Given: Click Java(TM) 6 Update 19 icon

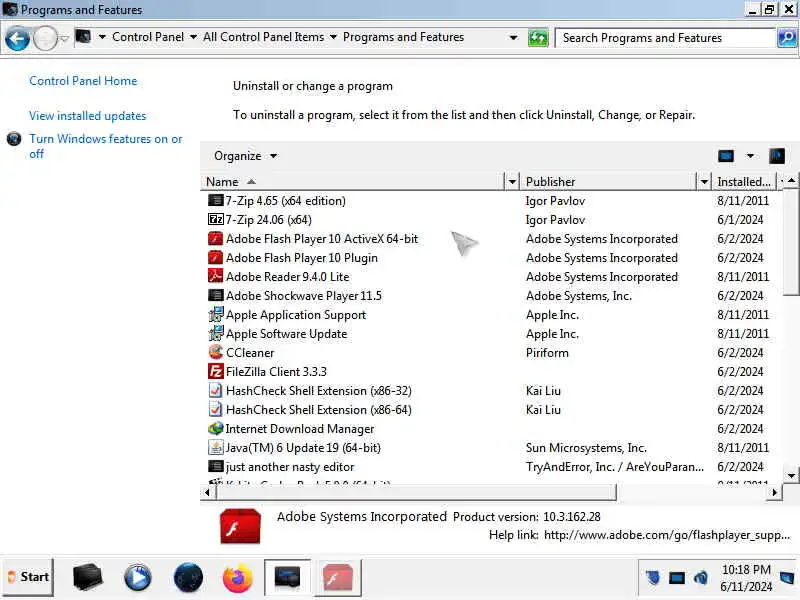Looking at the screenshot, I should 216,447.
